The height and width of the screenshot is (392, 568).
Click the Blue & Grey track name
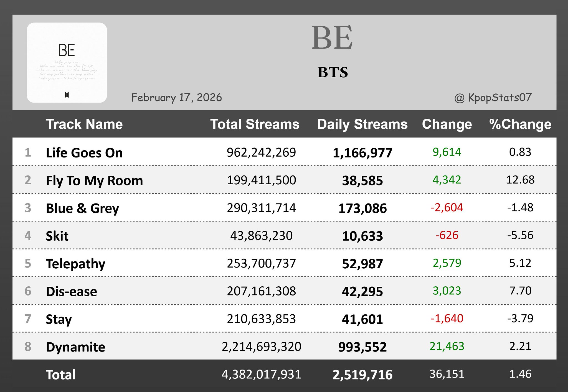pyautogui.click(x=82, y=208)
